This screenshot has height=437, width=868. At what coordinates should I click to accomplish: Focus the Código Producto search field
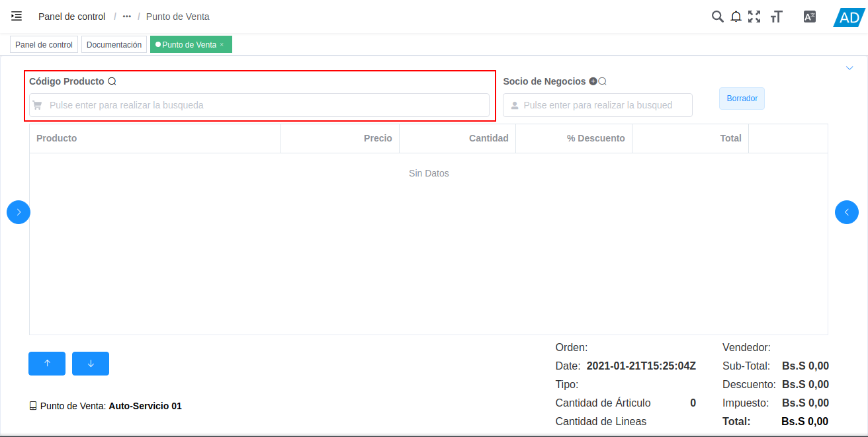[259, 105]
